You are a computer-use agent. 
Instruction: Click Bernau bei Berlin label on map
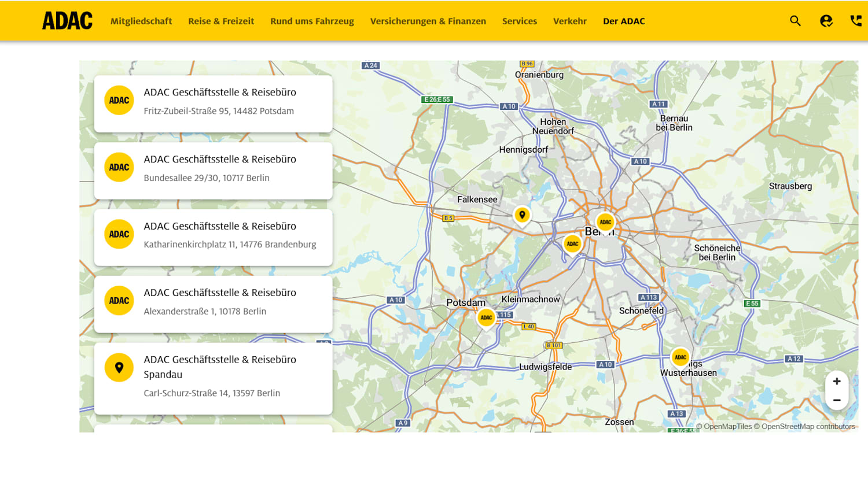tap(674, 123)
